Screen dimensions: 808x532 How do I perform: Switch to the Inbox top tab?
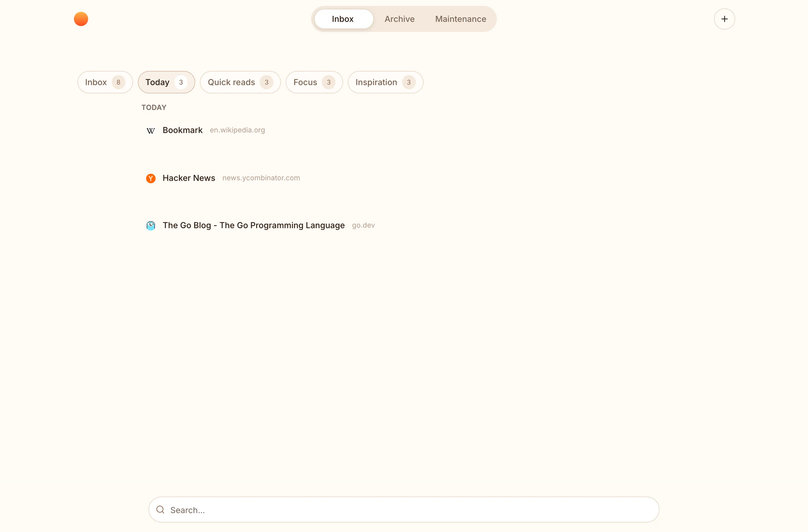pyautogui.click(x=343, y=19)
